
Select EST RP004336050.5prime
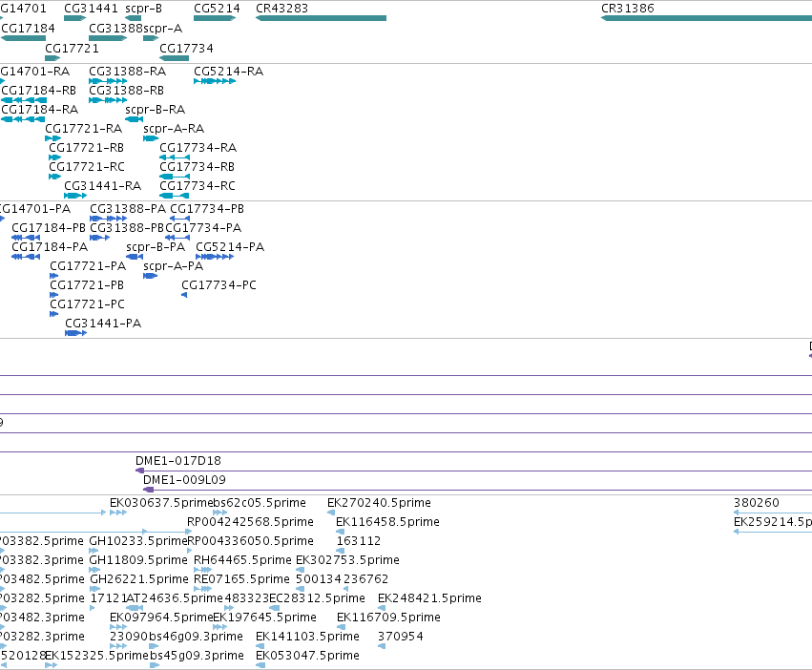click(251, 541)
